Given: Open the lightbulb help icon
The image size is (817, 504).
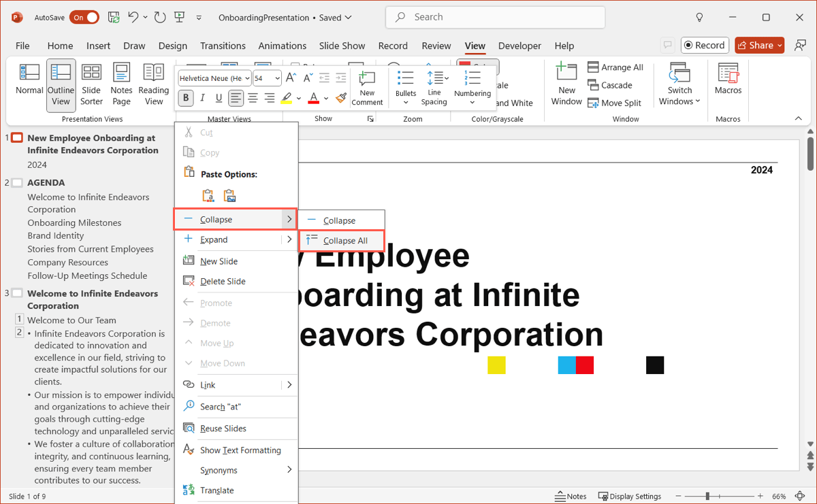Looking at the screenshot, I should click(x=699, y=17).
